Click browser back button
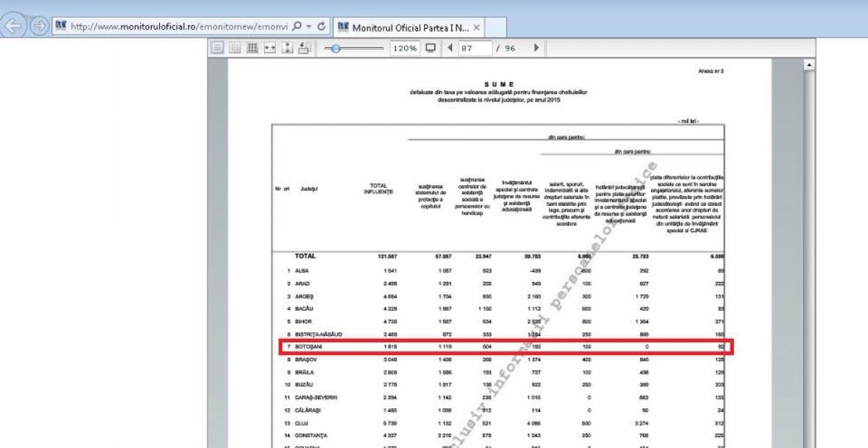The width and height of the screenshot is (868, 448). coord(14,27)
